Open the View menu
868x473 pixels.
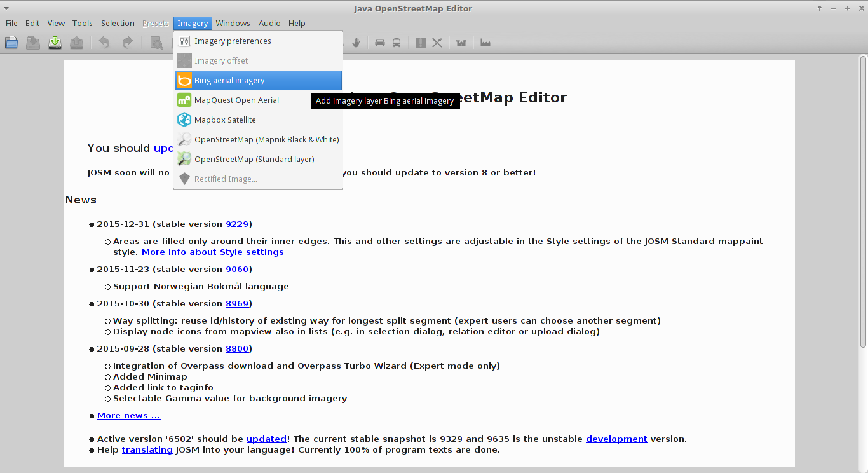(56, 23)
